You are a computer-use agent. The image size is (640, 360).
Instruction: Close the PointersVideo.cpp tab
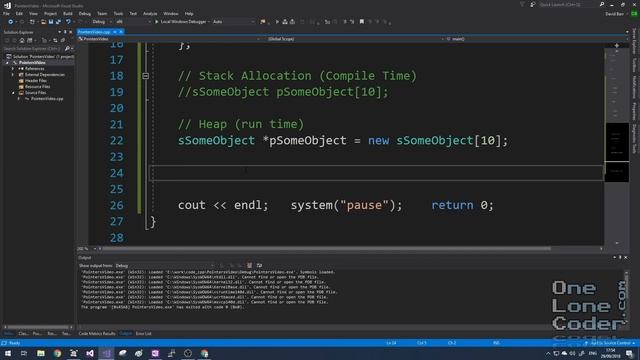click(121, 31)
